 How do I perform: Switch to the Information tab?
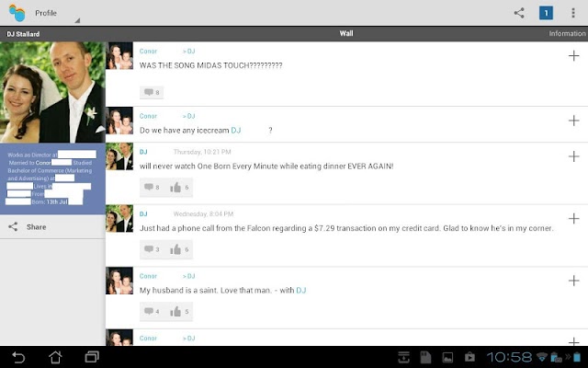tap(567, 33)
